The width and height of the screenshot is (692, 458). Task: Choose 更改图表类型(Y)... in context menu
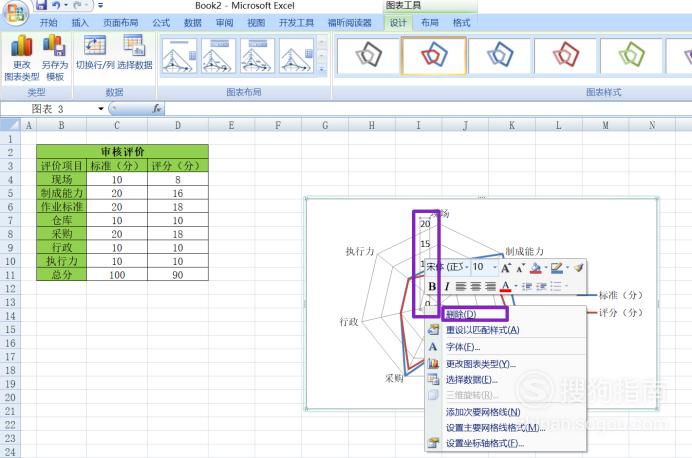click(x=507, y=364)
